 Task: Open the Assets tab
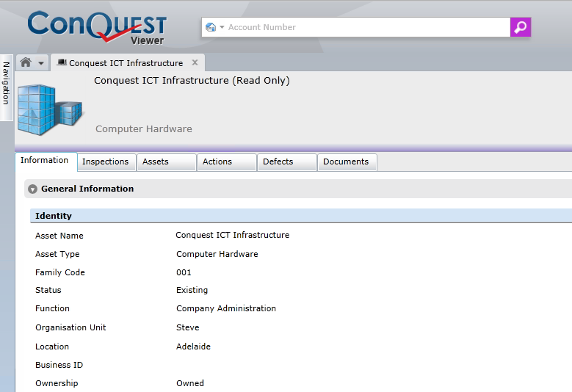(x=166, y=161)
